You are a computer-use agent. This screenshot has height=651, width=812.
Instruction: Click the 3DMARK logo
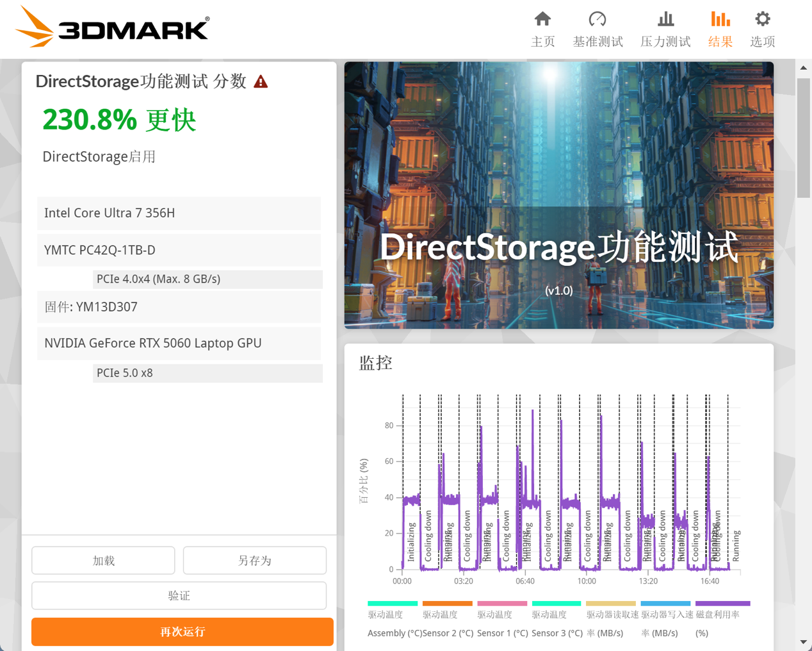pos(112,27)
